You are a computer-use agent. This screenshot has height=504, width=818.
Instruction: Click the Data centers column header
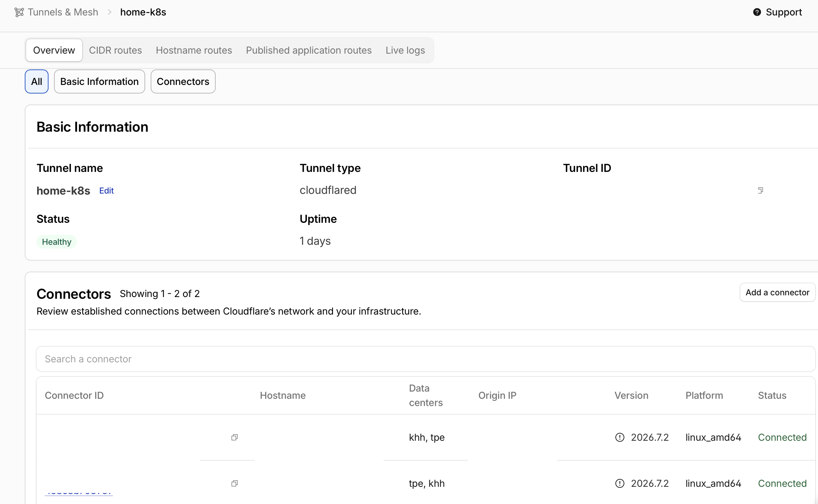[x=426, y=395]
